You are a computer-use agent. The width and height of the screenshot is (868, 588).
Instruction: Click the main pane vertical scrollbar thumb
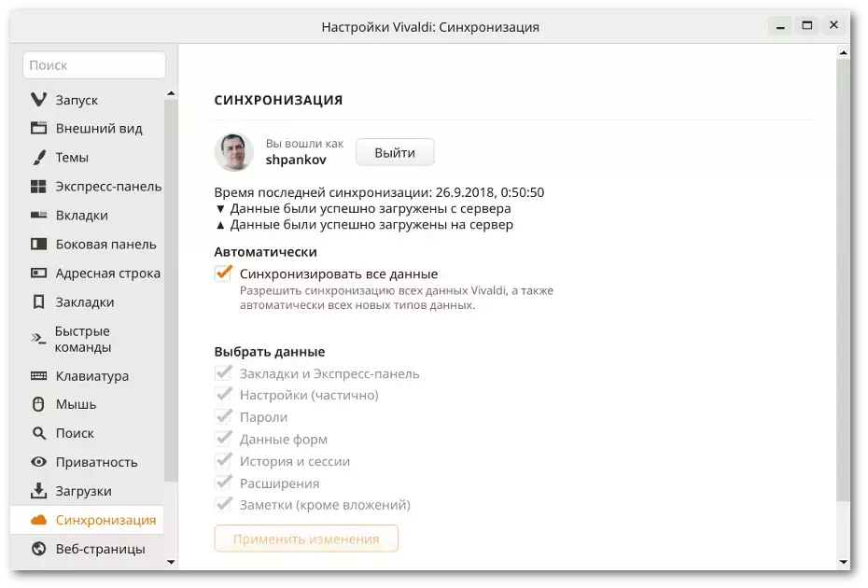pos(843,280)
